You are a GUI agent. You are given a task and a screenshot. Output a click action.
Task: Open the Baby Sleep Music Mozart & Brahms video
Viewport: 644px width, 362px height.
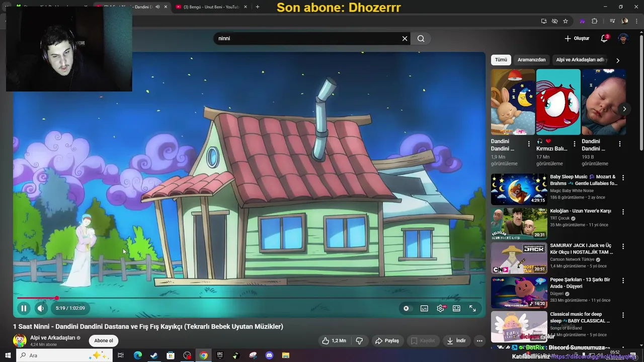[x=584, y=180]
